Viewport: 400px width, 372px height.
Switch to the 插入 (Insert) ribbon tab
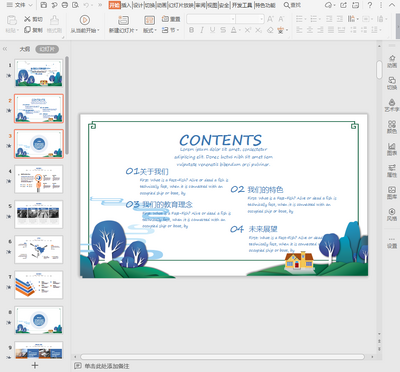pyautogui.click(x=126, y=5)
